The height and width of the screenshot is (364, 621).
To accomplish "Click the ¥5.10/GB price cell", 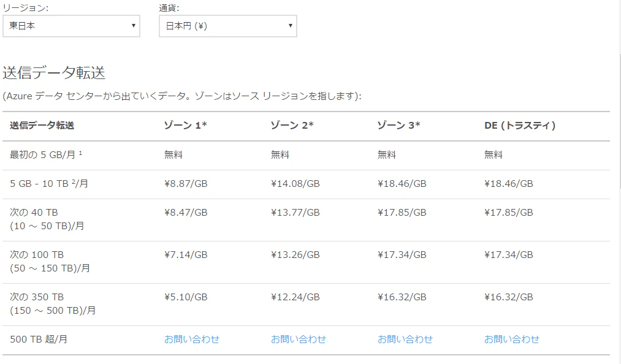I will click(186, 297).
